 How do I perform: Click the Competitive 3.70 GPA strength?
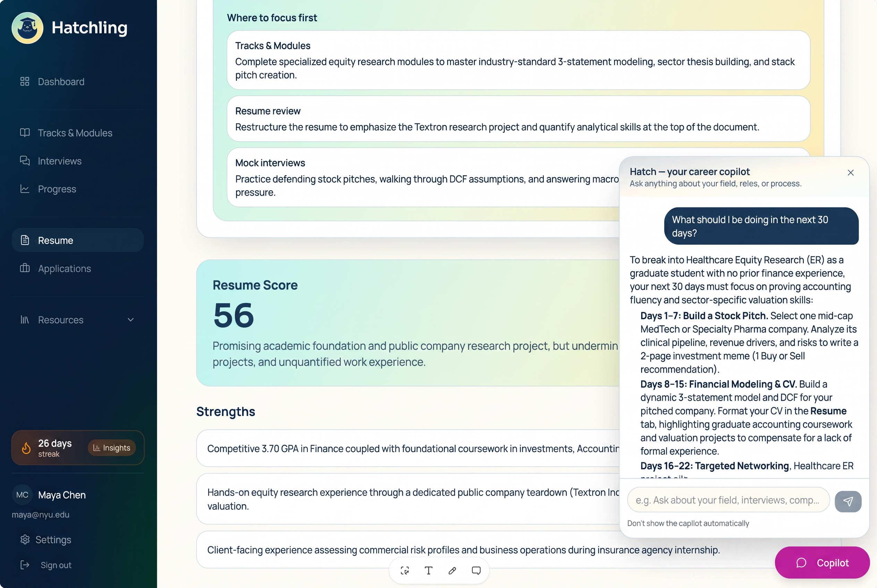point(408,448)
